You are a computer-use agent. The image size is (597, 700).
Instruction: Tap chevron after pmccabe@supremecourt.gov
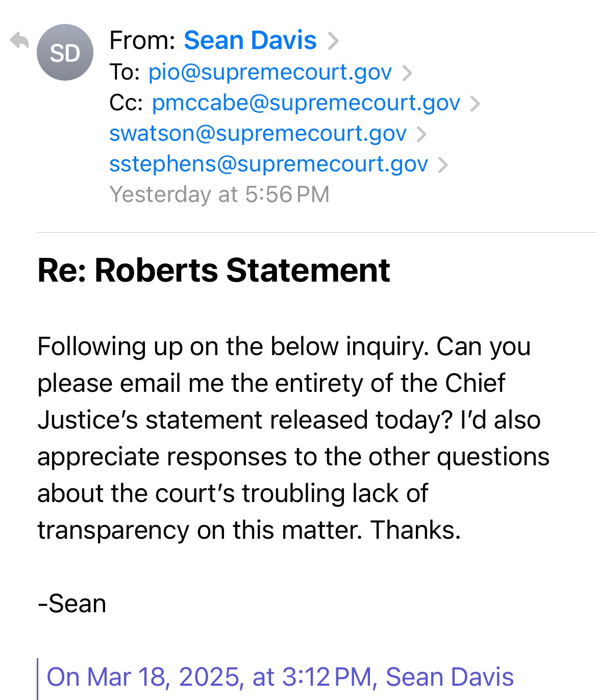(x=475, y=104)
